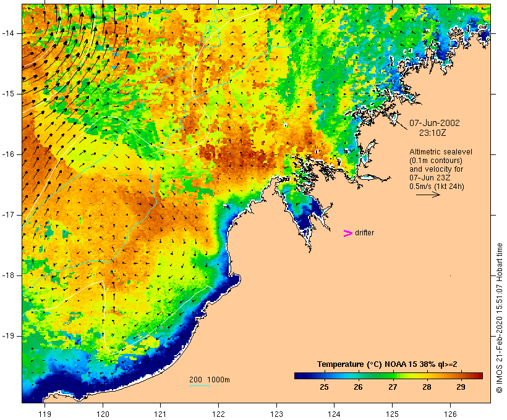Click latitude axis label '-14'
Image resolution: width=507 pixels, height=420 pixels.
(x=8, y=33)
